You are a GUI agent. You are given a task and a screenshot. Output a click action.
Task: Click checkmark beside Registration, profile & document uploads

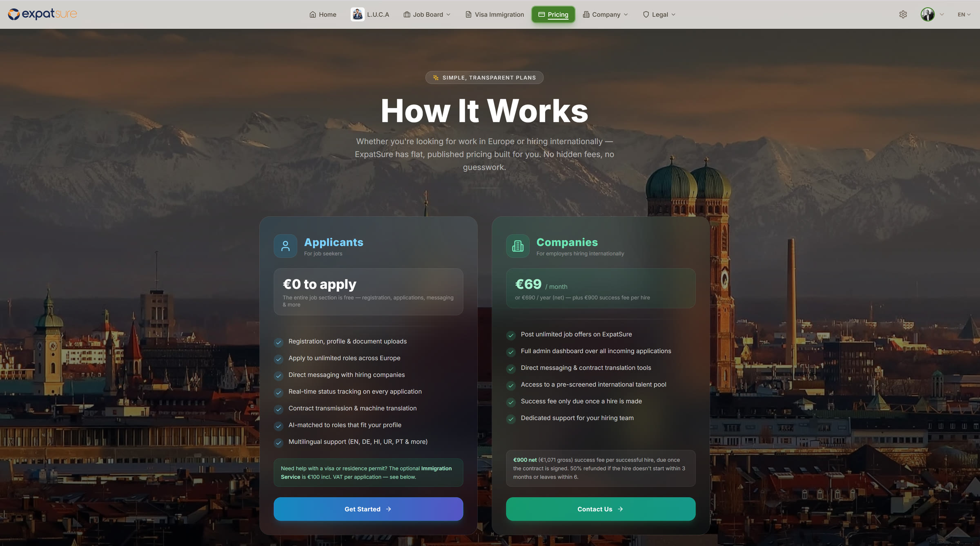(x=278, y=342)
